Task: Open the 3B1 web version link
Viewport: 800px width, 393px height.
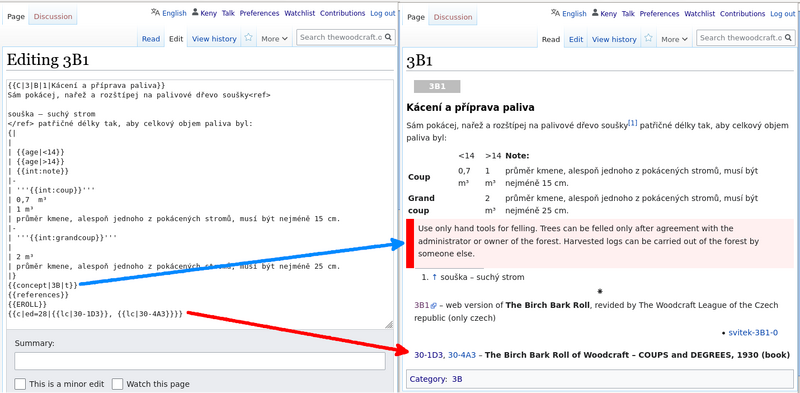Action: tap(421, 305)
